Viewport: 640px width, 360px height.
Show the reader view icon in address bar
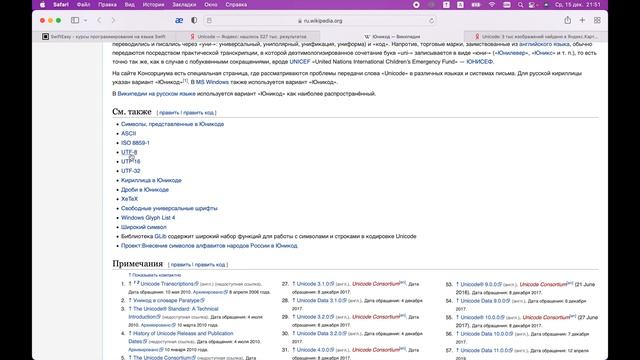point(209,20)
